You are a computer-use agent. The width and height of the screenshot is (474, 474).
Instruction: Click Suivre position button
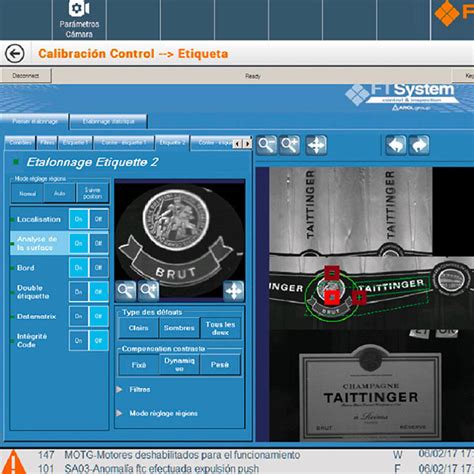pos(92,193)
